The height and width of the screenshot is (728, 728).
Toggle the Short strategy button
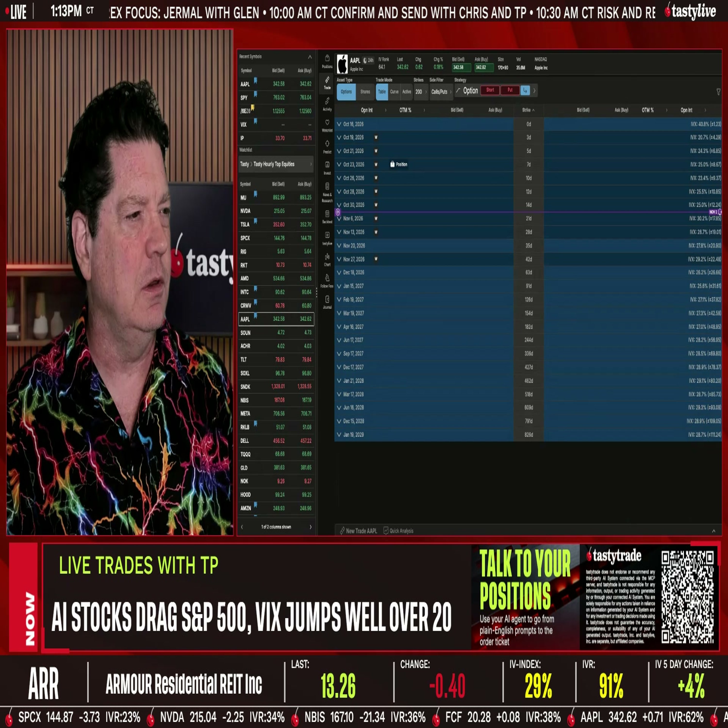(x=490, y=90)
